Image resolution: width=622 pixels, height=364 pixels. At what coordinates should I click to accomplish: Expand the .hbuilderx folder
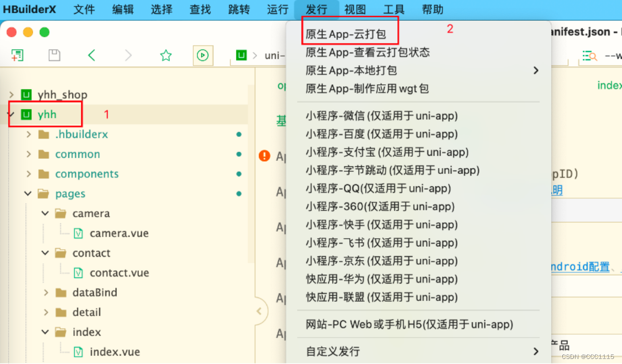click(x=29, y=134)
